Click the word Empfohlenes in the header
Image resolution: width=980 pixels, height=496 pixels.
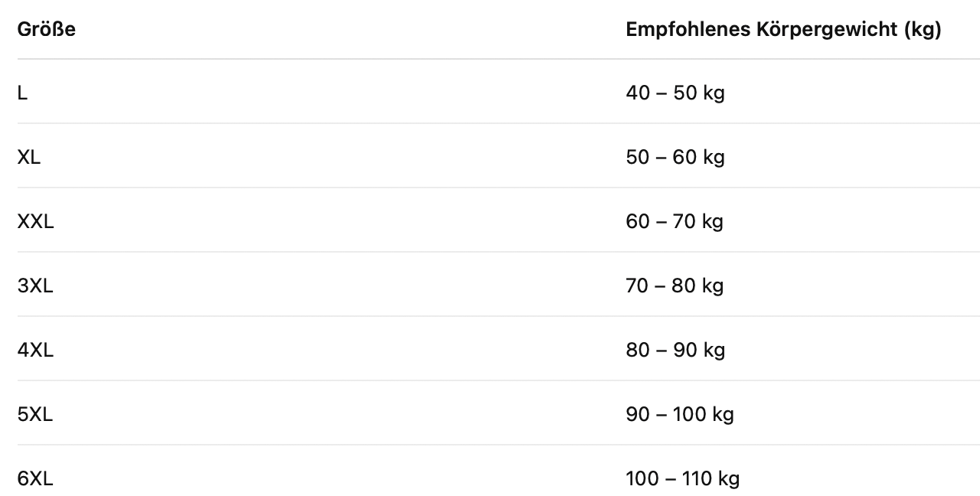[686, 30]
